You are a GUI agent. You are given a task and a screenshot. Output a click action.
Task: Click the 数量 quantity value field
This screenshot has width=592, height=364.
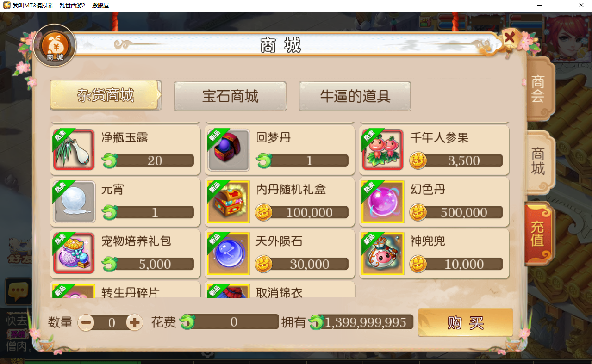(x=111, y=322)
